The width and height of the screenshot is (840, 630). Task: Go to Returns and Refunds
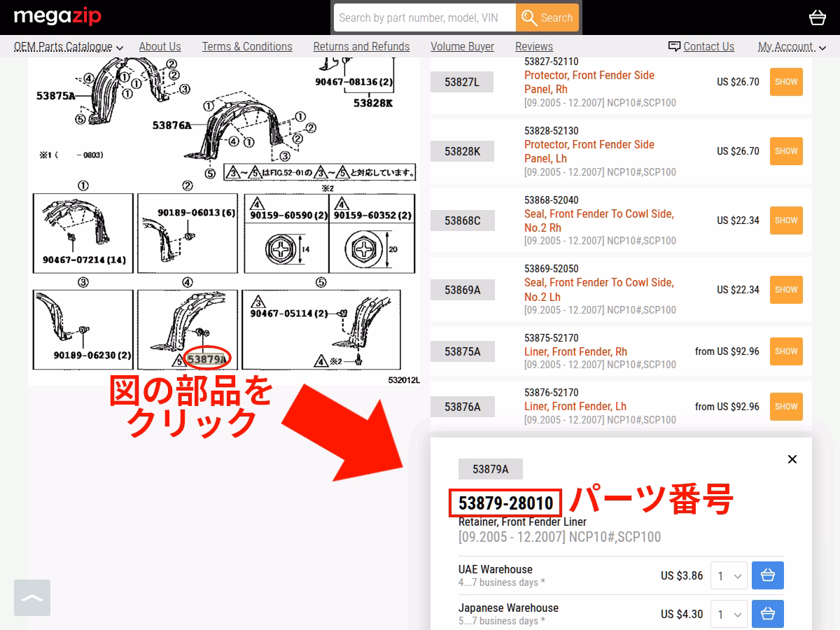tap(361, 47)
